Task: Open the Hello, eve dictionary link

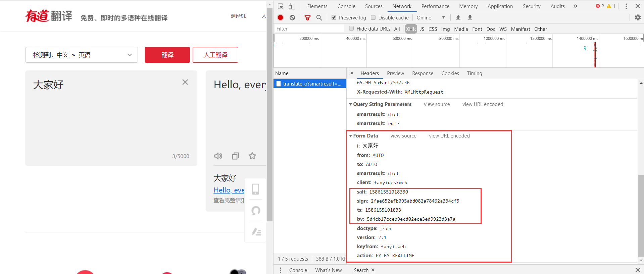Action: tap(229, 190)
